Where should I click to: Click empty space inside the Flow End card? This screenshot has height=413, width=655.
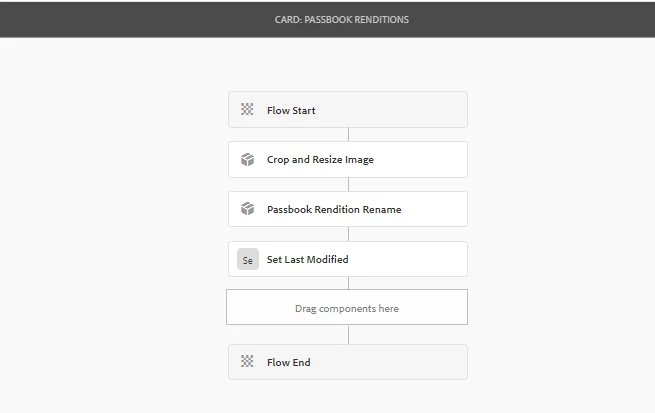point(410,362)
